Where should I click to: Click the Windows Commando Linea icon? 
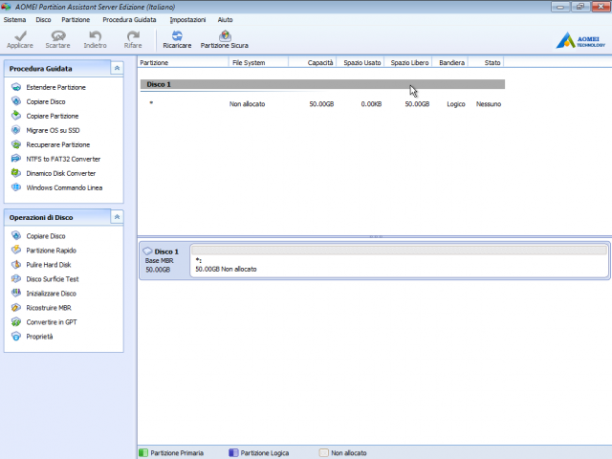click(16, 187)
